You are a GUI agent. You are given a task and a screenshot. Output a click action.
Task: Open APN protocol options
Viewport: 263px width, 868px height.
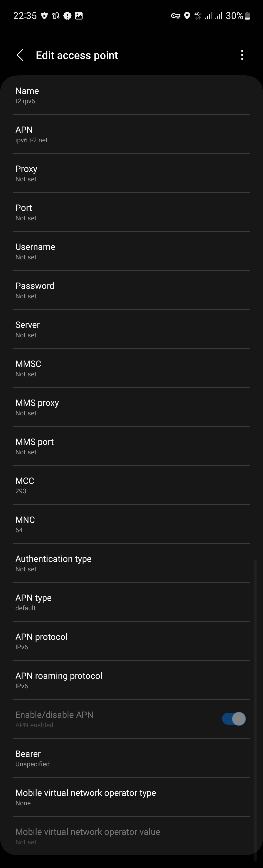coord(131,641)
